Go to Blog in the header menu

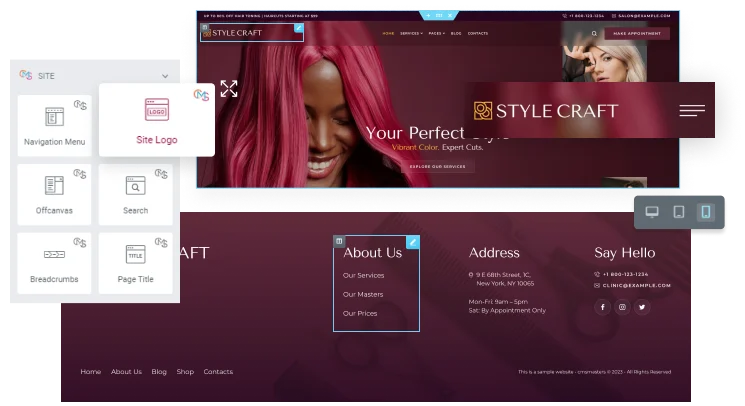coord(456,34)
